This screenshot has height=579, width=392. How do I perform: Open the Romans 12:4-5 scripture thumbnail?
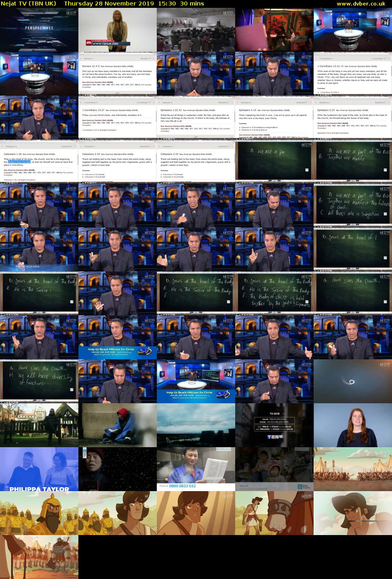[x=118, y=73]
